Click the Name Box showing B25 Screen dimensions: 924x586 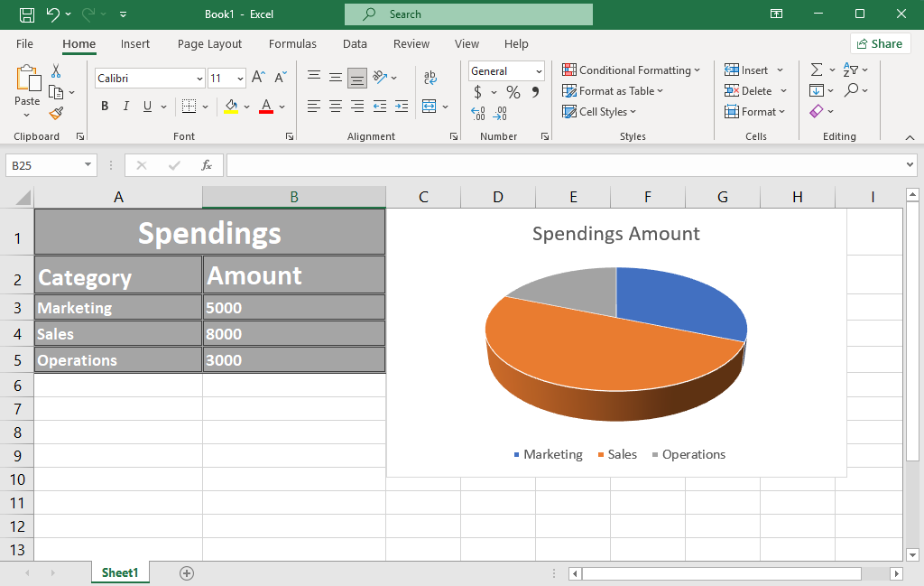tap(51, 165)
